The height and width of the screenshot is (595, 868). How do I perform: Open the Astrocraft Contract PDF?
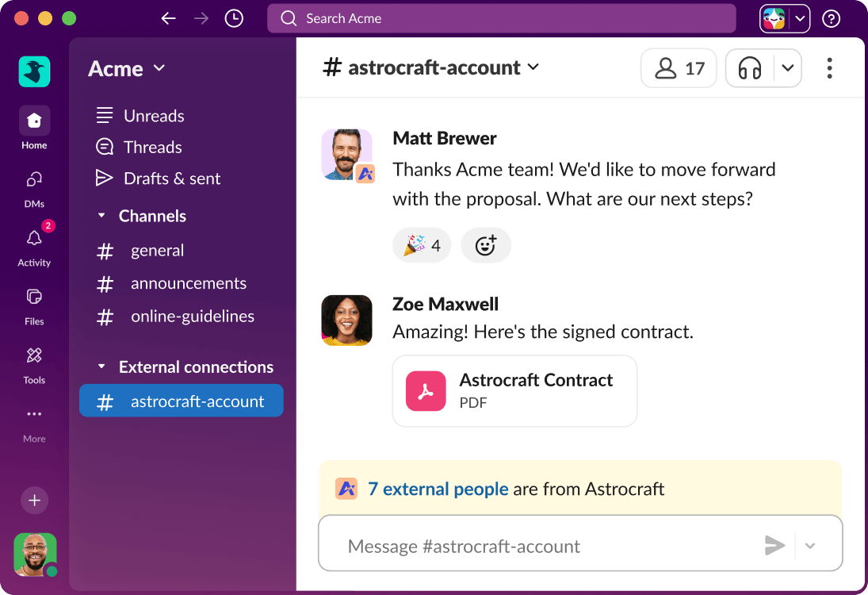(x=514, y=390)
